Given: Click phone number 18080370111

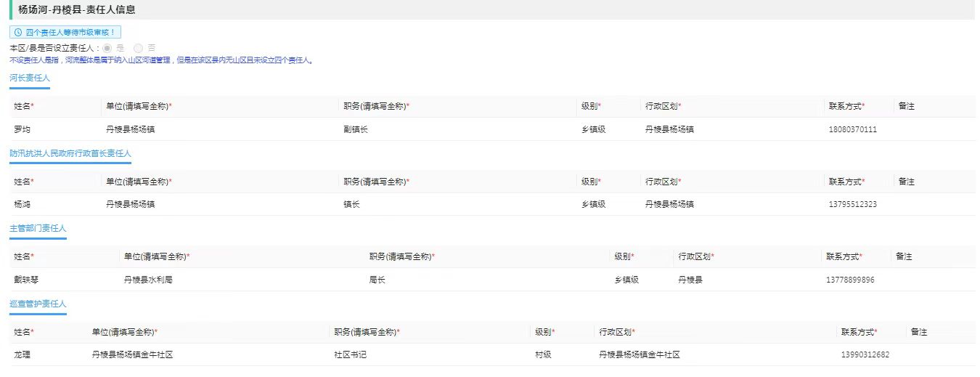Looking at the screenshot, I should (852, 129).
